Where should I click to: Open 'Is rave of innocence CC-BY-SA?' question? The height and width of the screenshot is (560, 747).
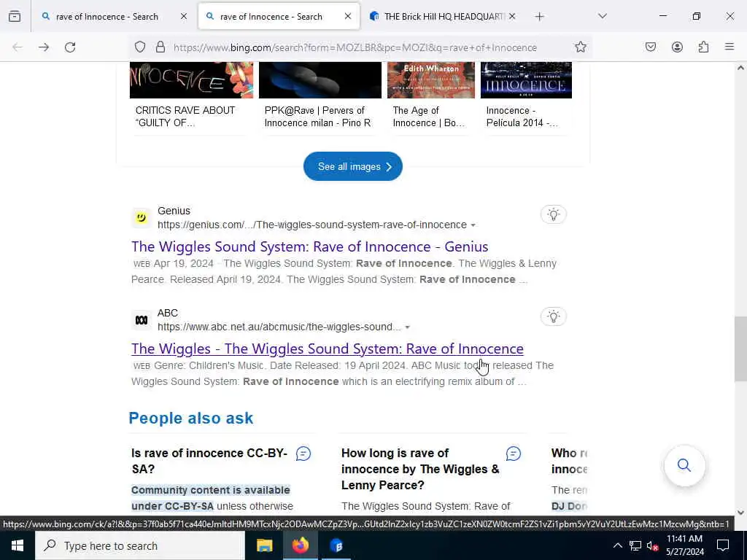tap(209, 461)
